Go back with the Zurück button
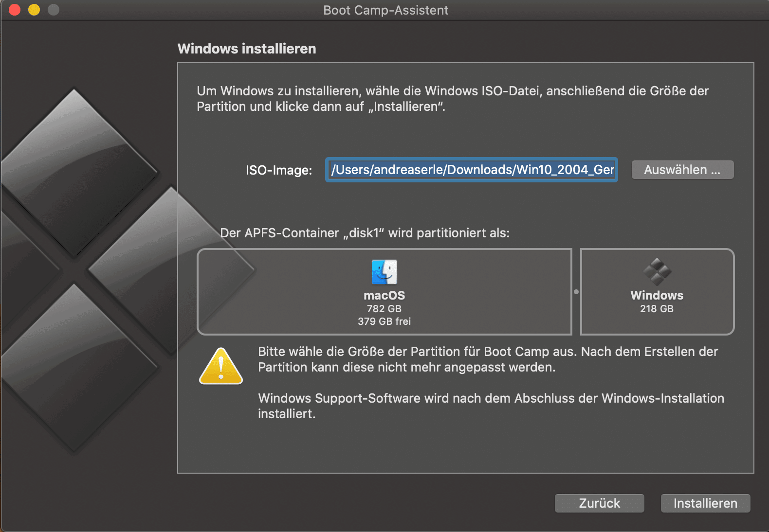This screenshot has height=532, width=769. pos(599,503)
